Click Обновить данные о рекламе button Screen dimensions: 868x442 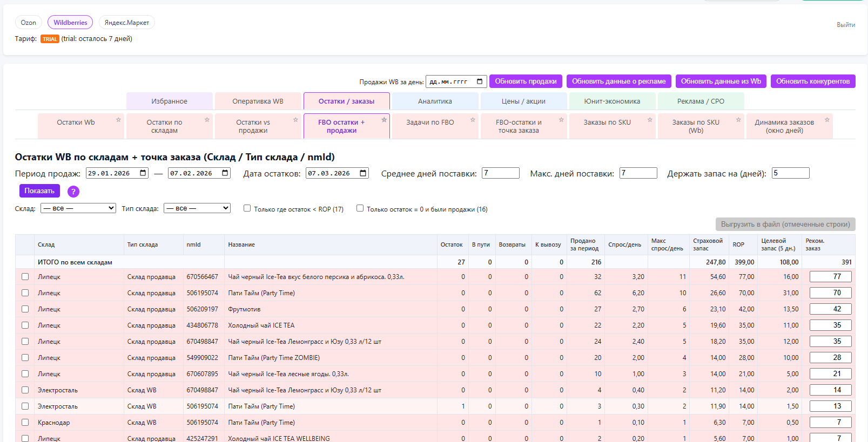pyautogui.click(x=619, y=81)
